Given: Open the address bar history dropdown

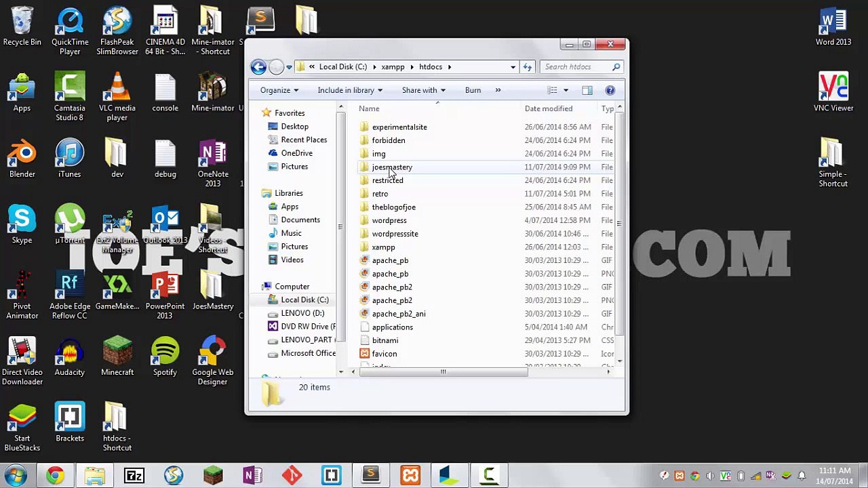Looking at the screenshot, I should 513,66.
